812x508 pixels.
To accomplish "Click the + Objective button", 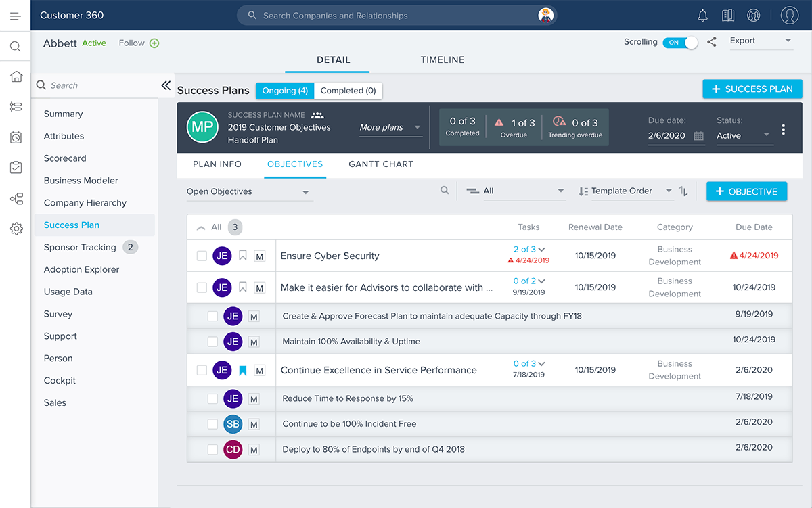I will (x=746, y=191).
